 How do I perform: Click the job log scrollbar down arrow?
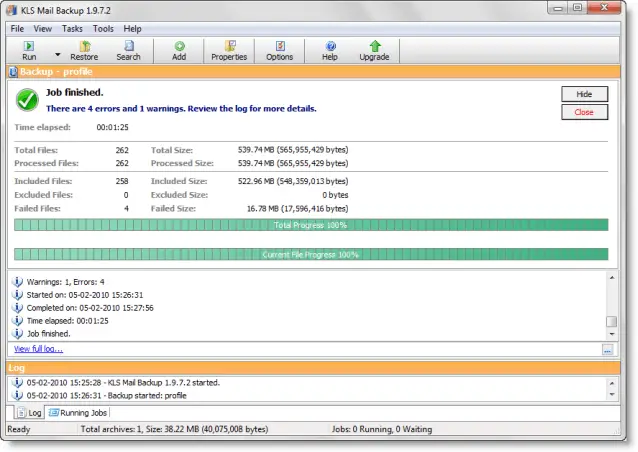point(612,334)
